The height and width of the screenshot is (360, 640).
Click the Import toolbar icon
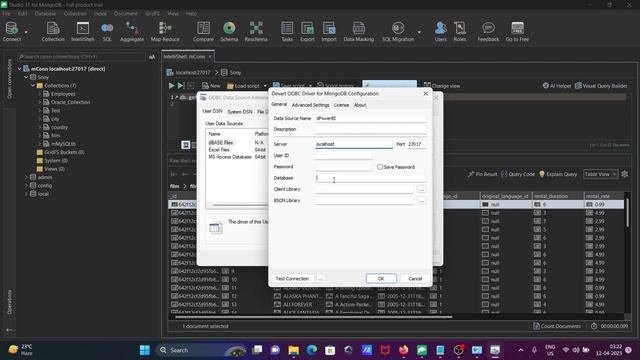[329, 32]
